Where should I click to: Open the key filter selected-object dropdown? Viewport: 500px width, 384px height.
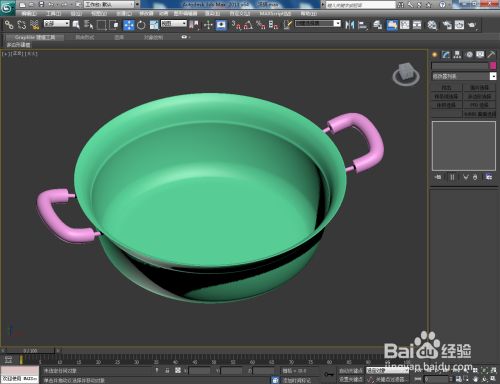[387, 370]
